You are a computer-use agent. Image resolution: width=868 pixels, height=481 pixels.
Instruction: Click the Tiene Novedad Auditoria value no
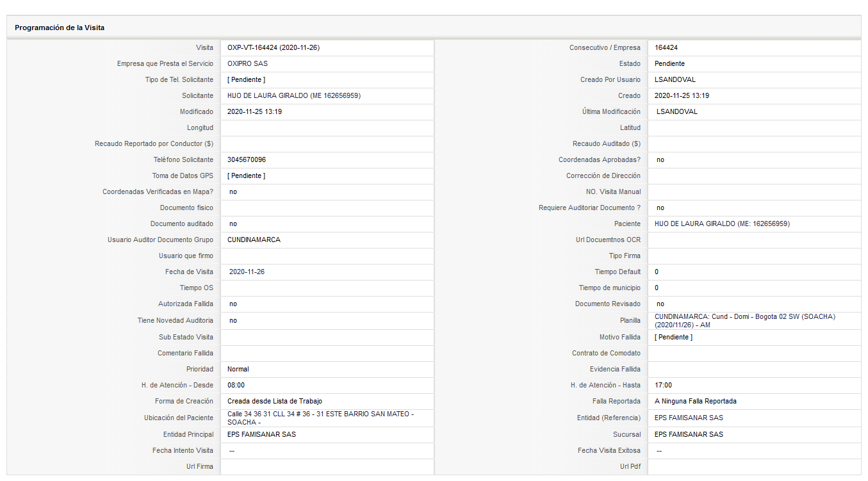(x=233, y=321)
